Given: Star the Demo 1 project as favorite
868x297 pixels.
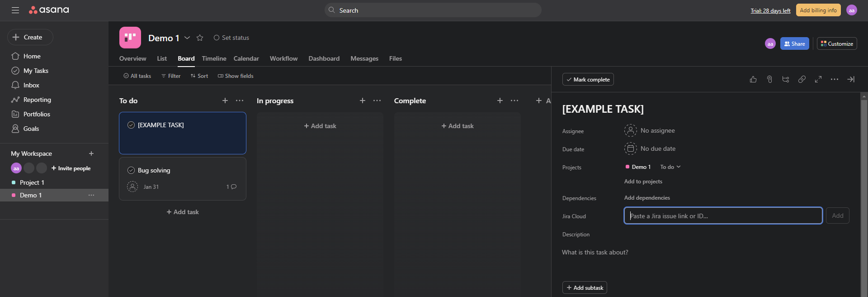Looking at the screenshot, I should tap(200, 38).
